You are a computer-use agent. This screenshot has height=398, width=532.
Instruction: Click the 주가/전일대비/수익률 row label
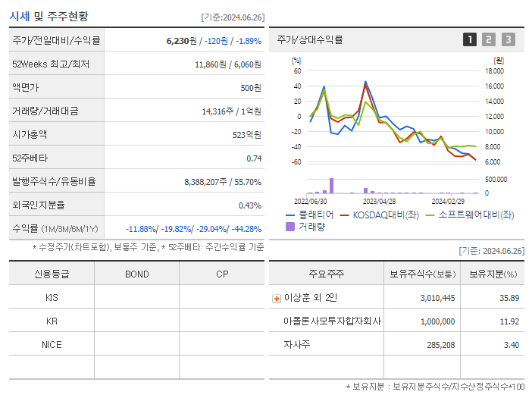coord(56,40)
